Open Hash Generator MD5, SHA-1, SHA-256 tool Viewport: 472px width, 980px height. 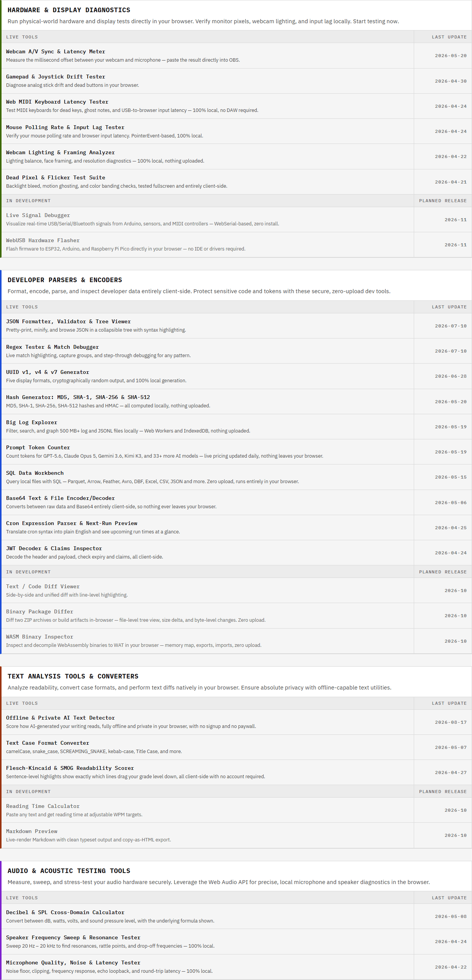click(78, 397)
